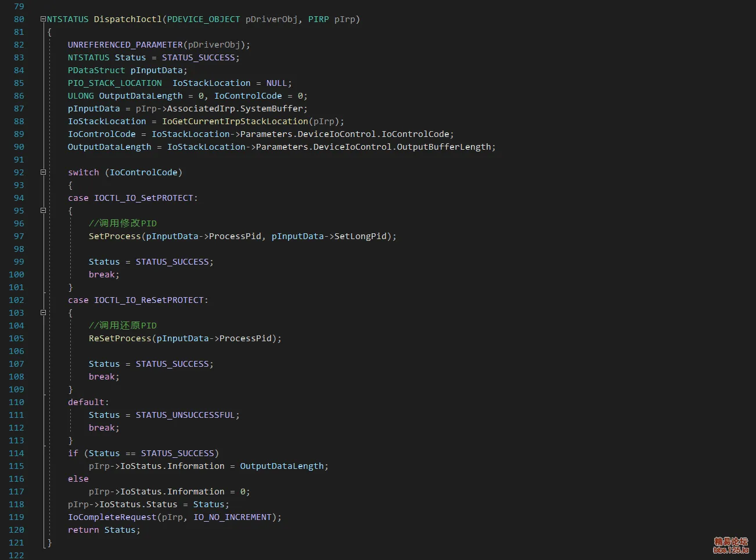756x560 pixels.
Task: Select the NULL value on line 85
Action: 276,82
